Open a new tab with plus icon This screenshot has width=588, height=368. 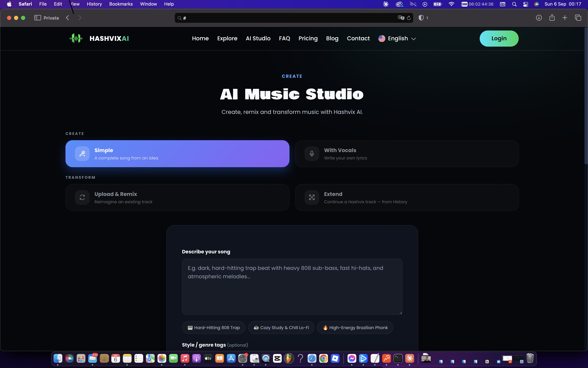565,18
